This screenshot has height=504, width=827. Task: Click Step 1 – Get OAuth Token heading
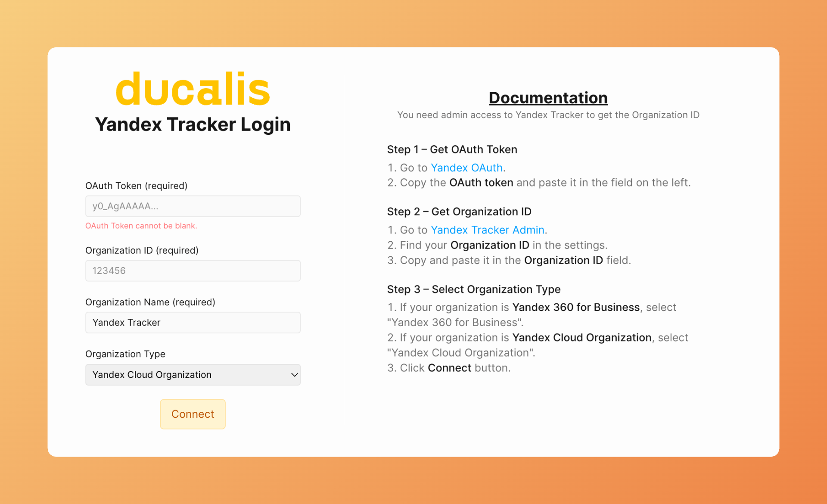tap(452, 149)
